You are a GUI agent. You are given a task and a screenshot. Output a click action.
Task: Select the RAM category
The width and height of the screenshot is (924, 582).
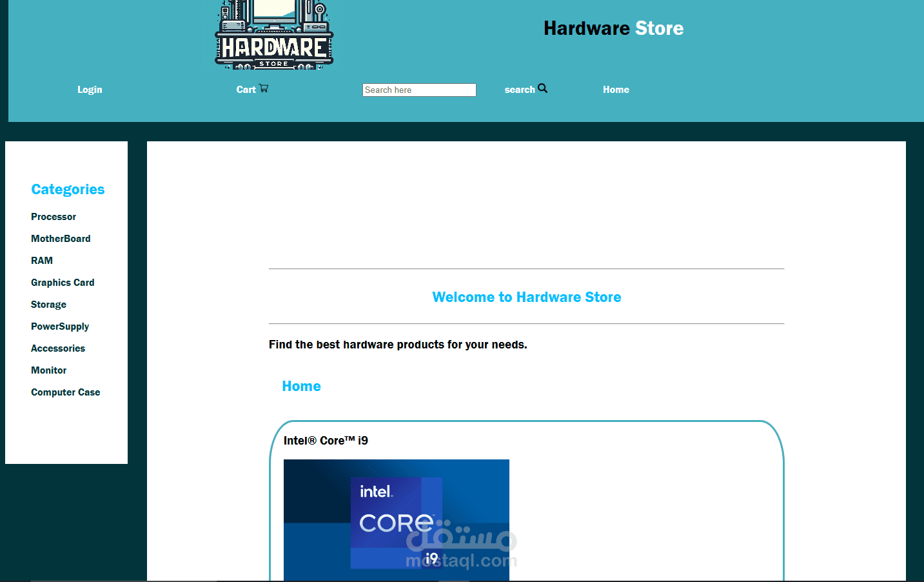pyautogui.click(x=42, y=261)
